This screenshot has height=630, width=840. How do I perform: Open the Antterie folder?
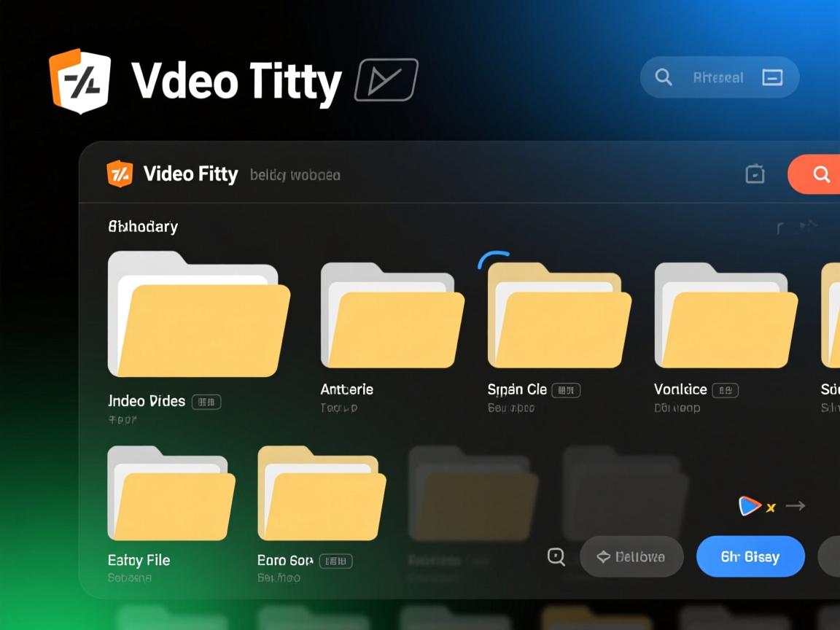click(392, 316)
